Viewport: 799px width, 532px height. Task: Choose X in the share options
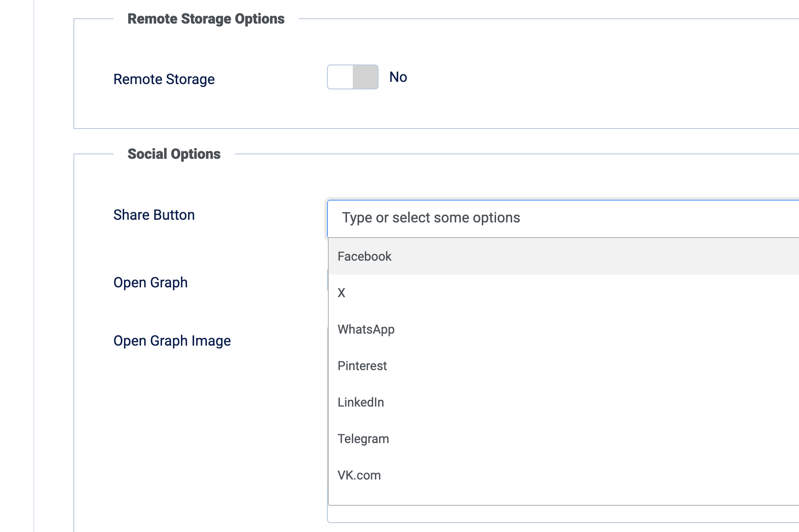pos(341,293)
